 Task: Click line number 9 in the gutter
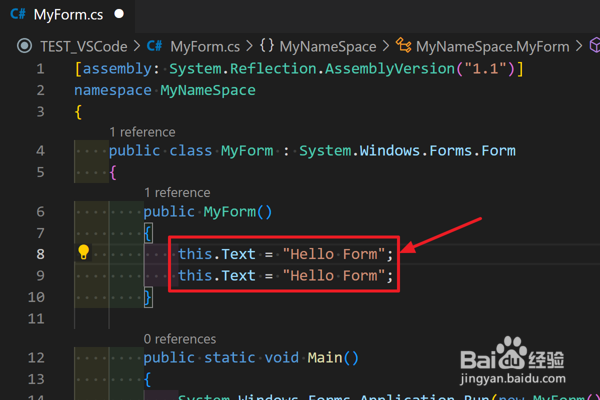(x=41, y=276)
